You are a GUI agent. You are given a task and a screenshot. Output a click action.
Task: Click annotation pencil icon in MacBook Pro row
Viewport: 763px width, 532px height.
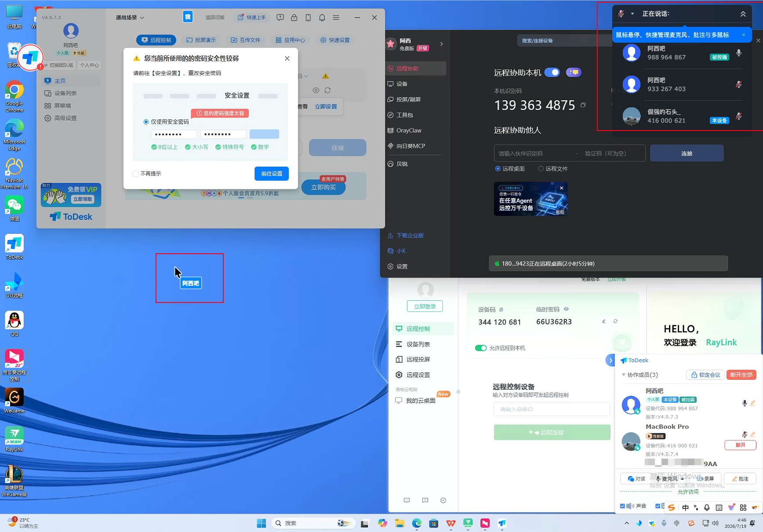[753, 434]
